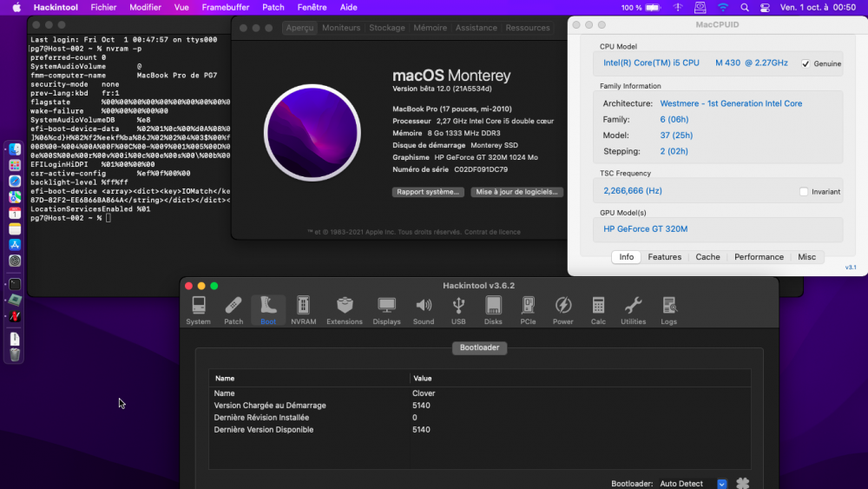The width and height of the screenshot is (868, 489).
Task: Open the Hackintool app menu
Action: tap(56, 7)
